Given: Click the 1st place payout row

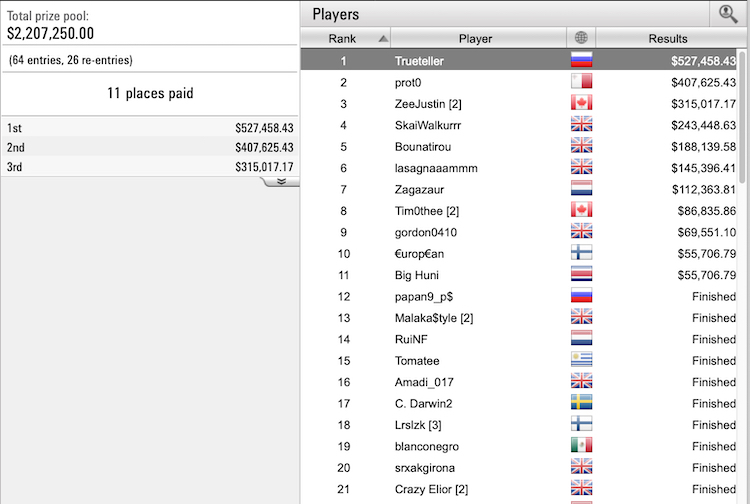Looking at the screenshot, I should 150,128.
